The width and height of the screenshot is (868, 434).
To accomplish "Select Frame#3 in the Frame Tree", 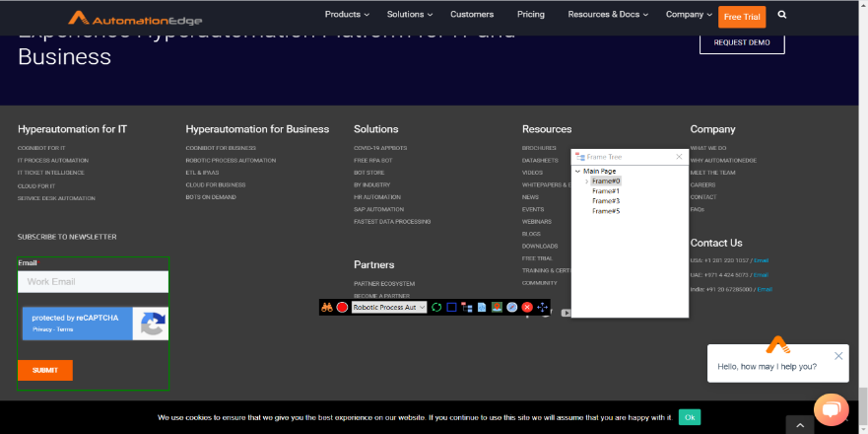I will tap(606, 201).
